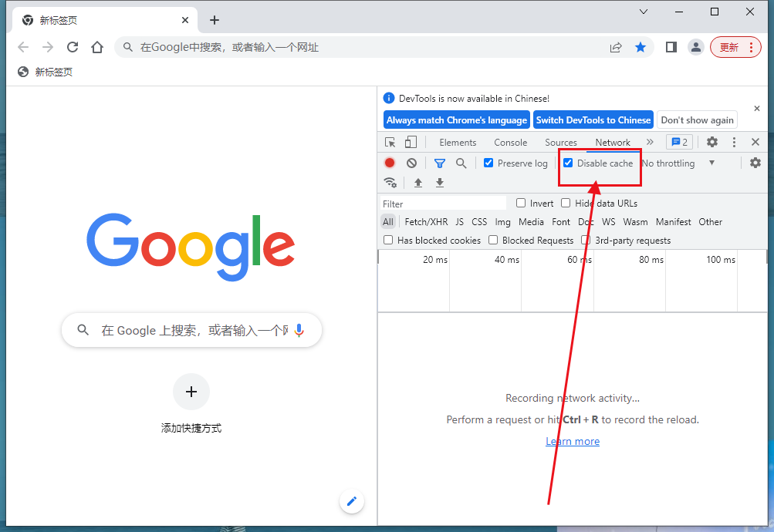This screenshot has height=532, width=774.
Task: Enable Hide data URLs checkbox
Action: pos(566,203)
